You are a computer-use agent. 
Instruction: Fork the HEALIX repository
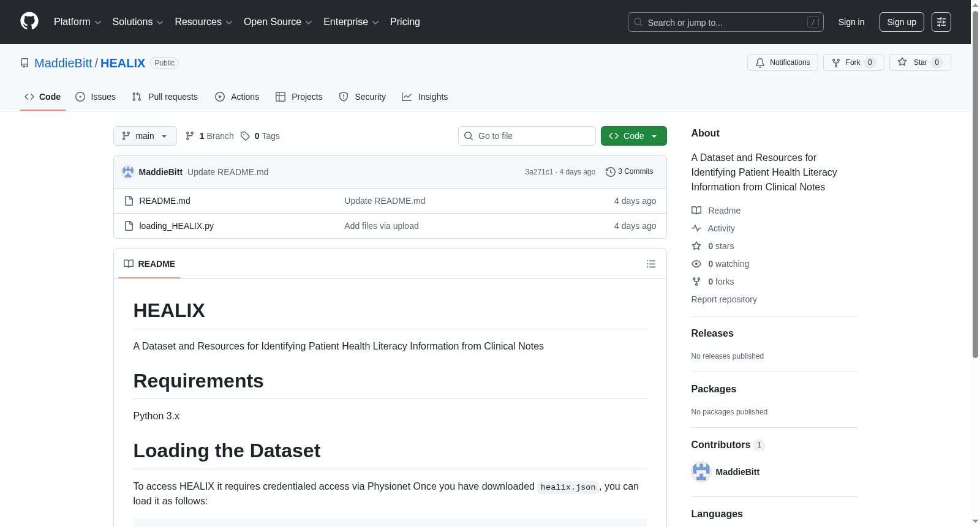coord(853,62)
